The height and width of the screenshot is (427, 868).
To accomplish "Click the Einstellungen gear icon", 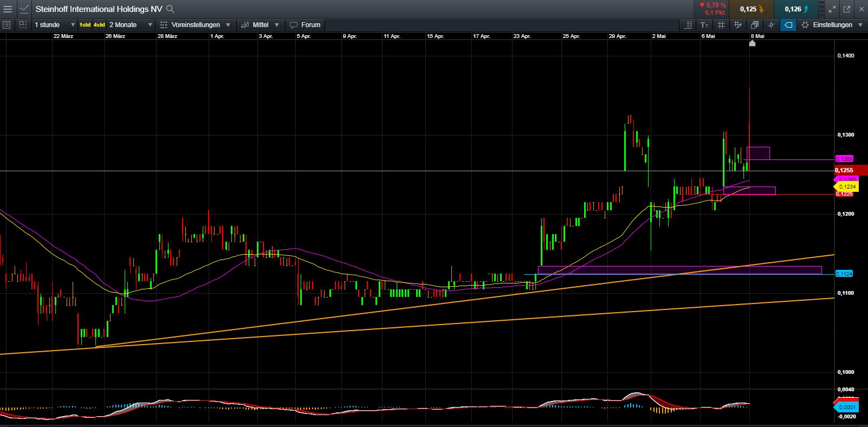I will click(x=805, y=25).
